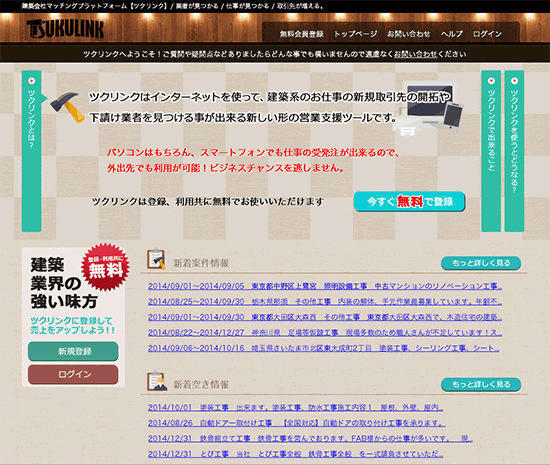Click the 新着案件情報 heading
The height and width of the screenshot is (465, 550).
tap(201, 263)
